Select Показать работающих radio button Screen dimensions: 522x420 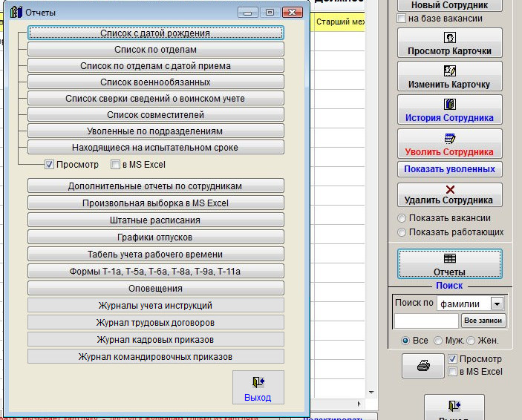pyautogui.click(x=402, y=232)
